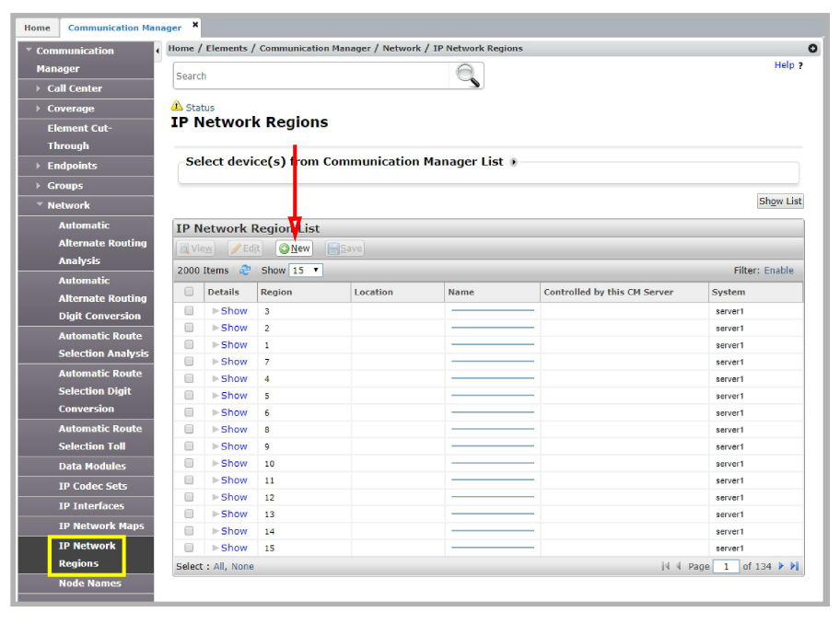
Task: Click the Show List button
Action: [x=779, y=201]
